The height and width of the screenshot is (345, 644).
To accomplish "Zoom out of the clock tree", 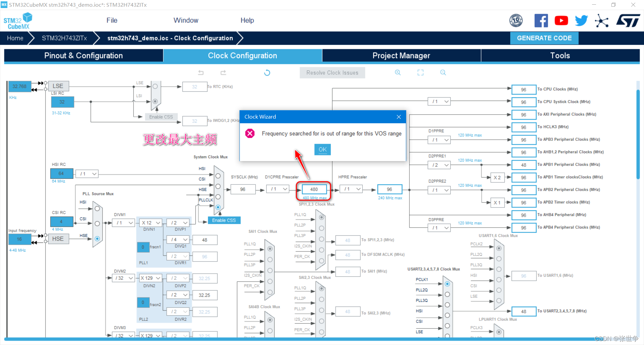I will tap(443, 73).
